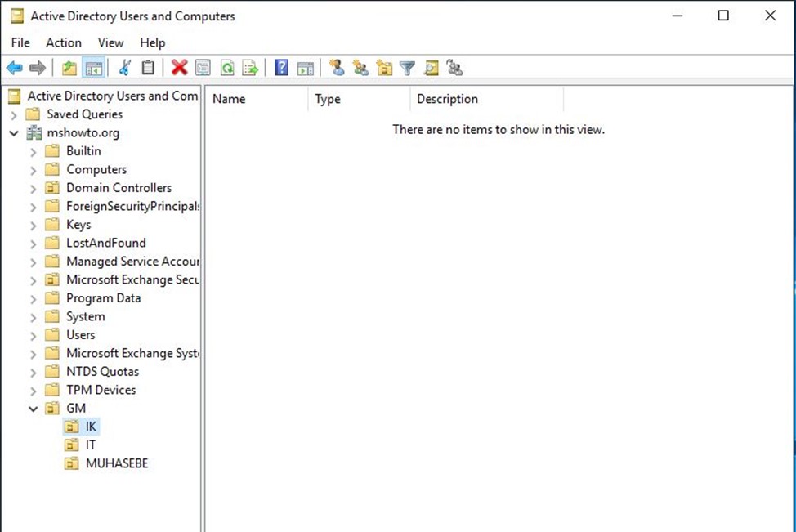Expand the NTDS Quotas node
Viewport: 796px width, 532px height.
coord(34,372)
